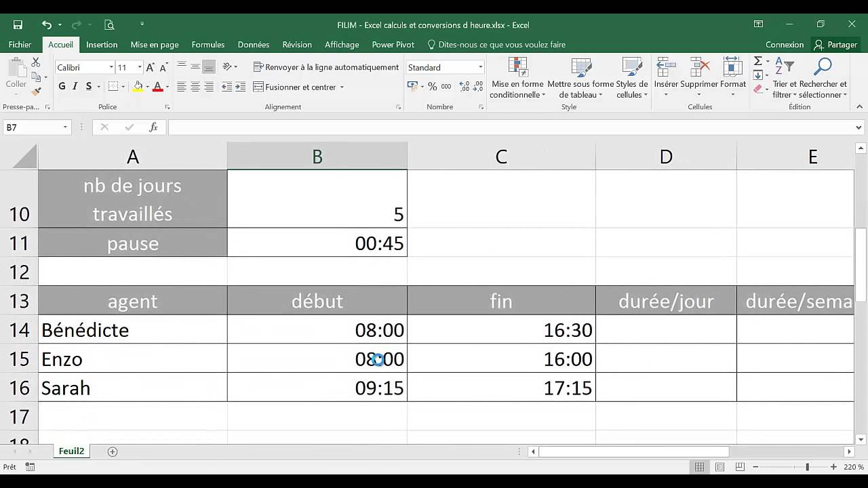Screen dimensions: 868x488
Task: Center cell text horizontally
Action: point(195,87)
